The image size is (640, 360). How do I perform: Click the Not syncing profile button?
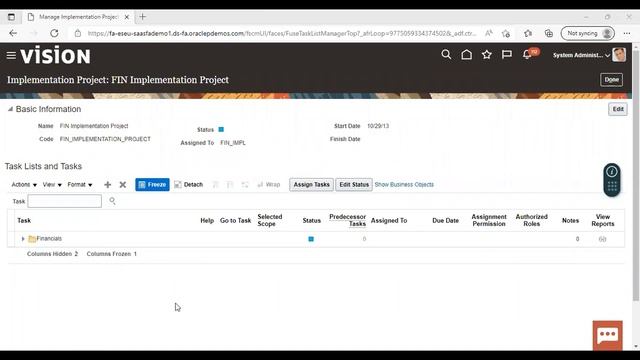click(x=588, y=33)
